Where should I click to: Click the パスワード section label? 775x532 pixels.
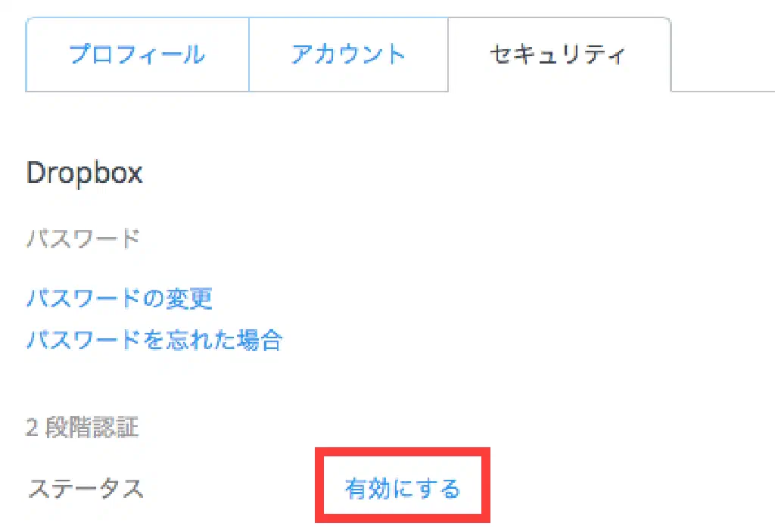pyautogui.click(x=83, y=238)
